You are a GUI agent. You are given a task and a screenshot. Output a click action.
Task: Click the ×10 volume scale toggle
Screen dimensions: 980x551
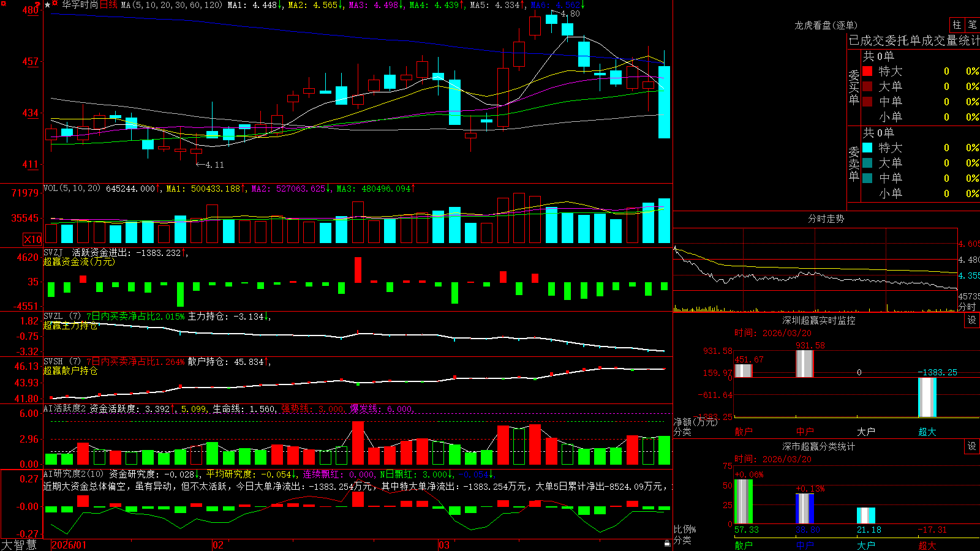point(33,239)
